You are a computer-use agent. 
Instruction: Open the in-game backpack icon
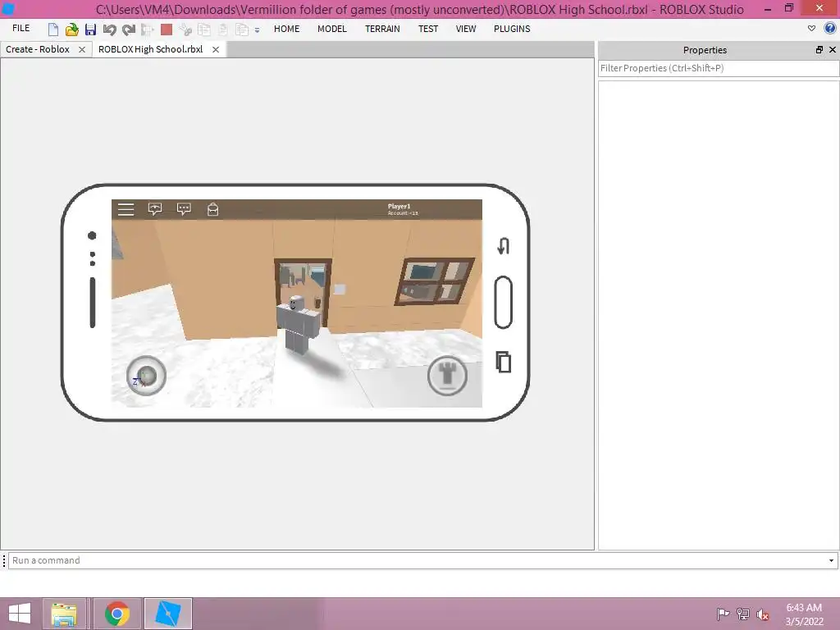pyautogui.click(x=212, y=209)
